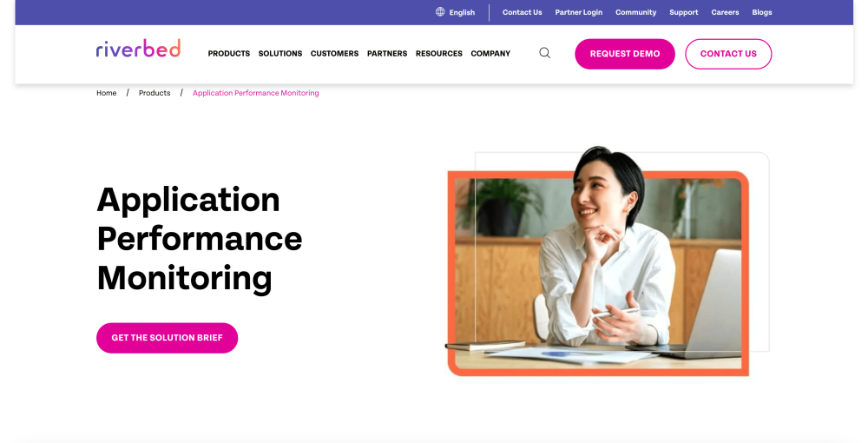Open the Company menu
868x443 pixels.
click(x=490, y=54)
